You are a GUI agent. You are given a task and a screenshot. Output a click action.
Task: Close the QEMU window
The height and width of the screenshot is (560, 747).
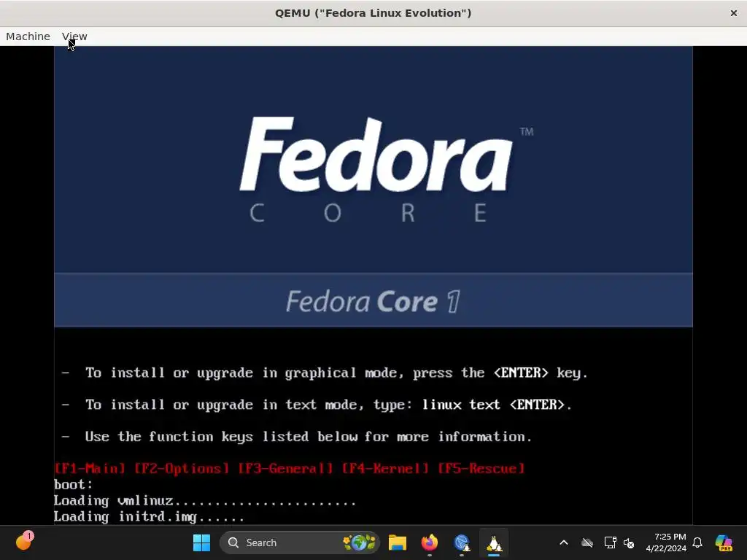[x=734, y=13]
